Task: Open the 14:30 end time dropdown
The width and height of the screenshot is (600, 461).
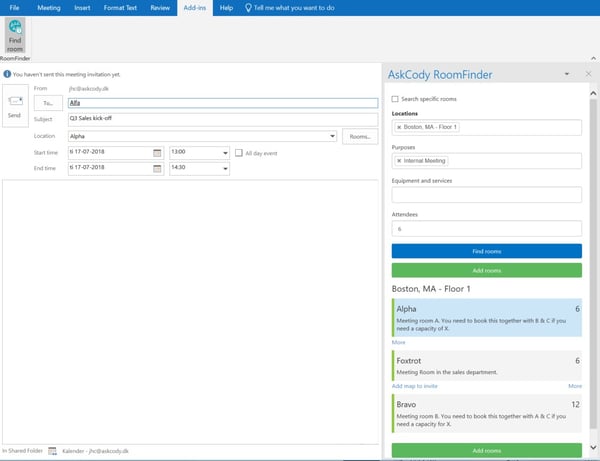Action: [x=225, y=168]
